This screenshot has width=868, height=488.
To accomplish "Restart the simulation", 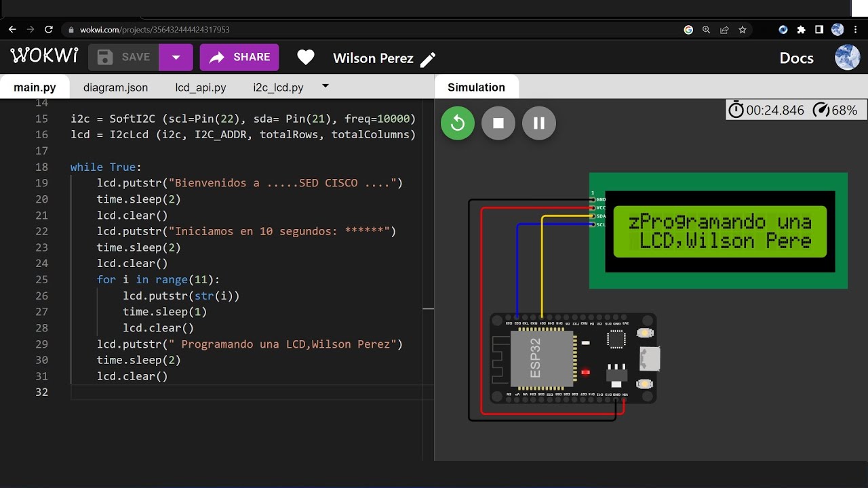I will [x=458, y=123].
